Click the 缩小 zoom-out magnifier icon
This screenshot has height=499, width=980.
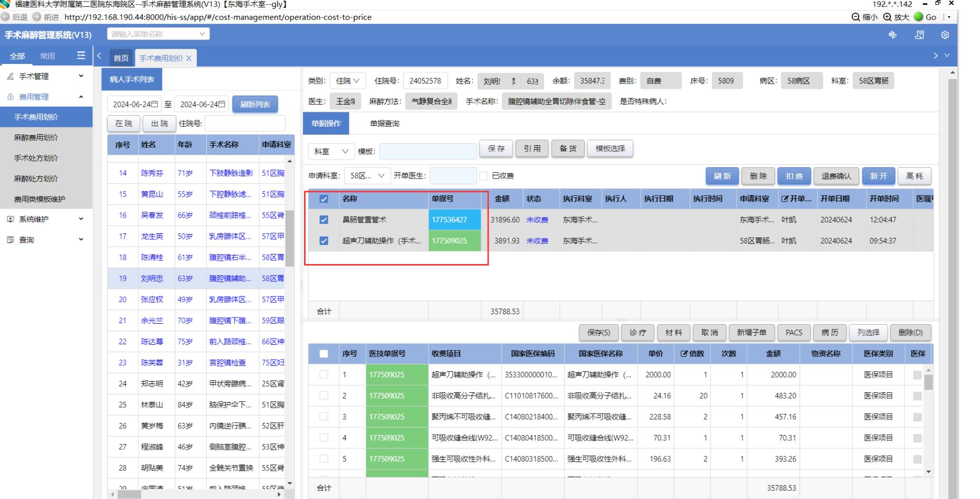855,17
